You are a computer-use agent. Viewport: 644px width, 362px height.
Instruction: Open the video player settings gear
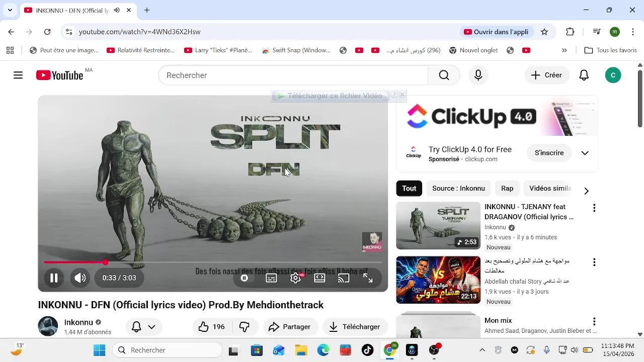coord(295,278)
